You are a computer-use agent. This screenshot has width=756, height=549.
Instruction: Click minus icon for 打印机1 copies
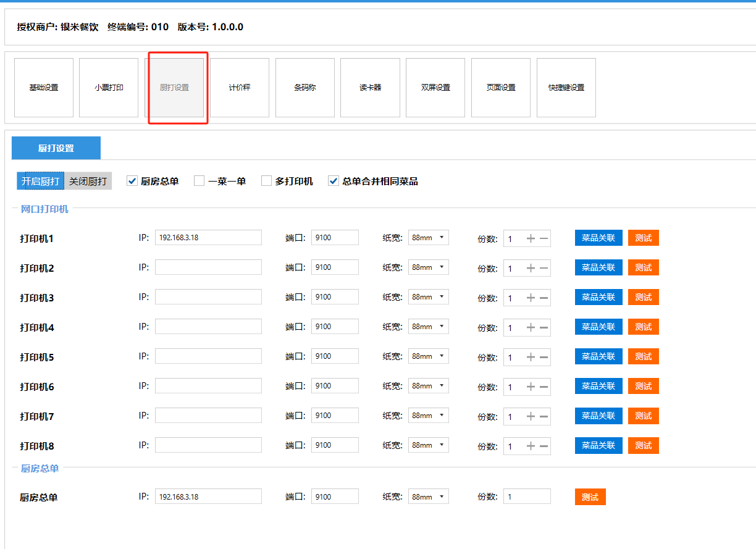pos(544,238)
